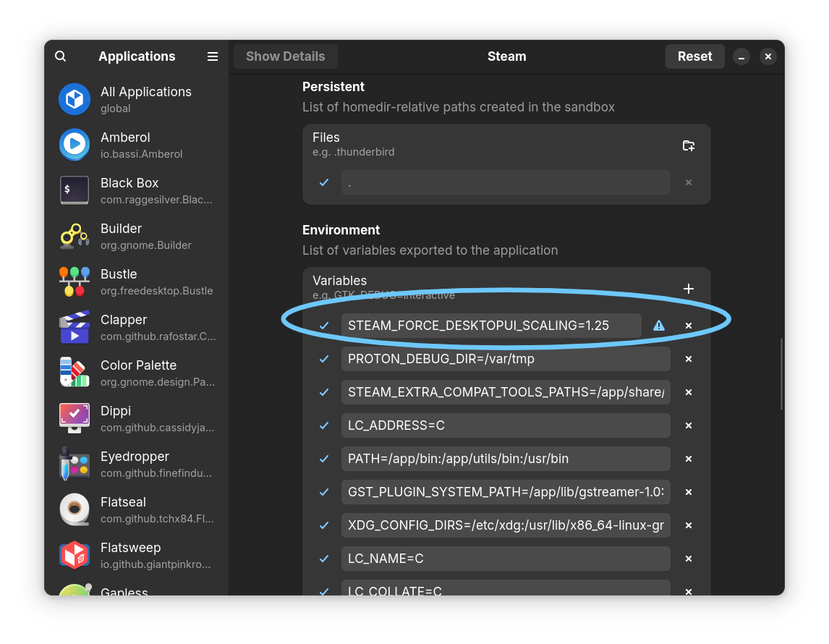Click Show Details button
Image resolution: width=829 pixels, height=644 pixels.
pyautogui.click(x=286, y=56)
